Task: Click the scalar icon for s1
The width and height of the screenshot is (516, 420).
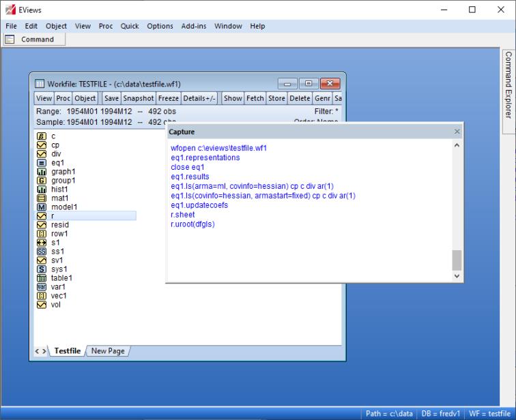Action: 42,243
